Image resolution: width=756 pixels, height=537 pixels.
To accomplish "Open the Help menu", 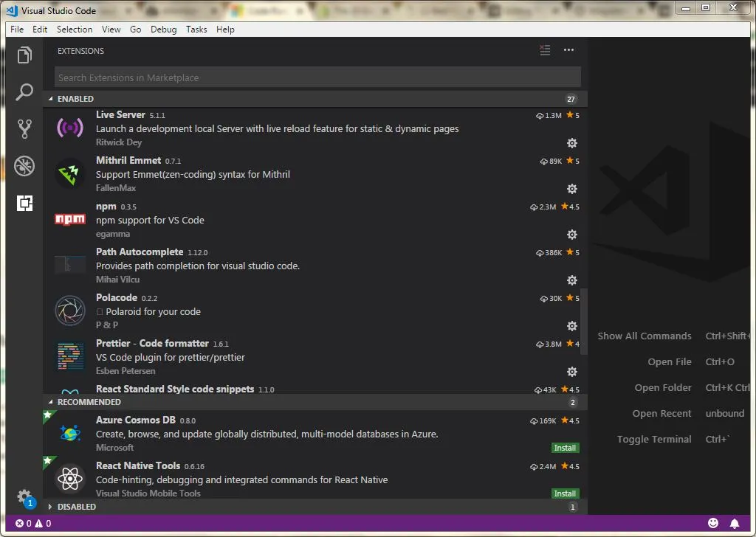I will (225, 30).
